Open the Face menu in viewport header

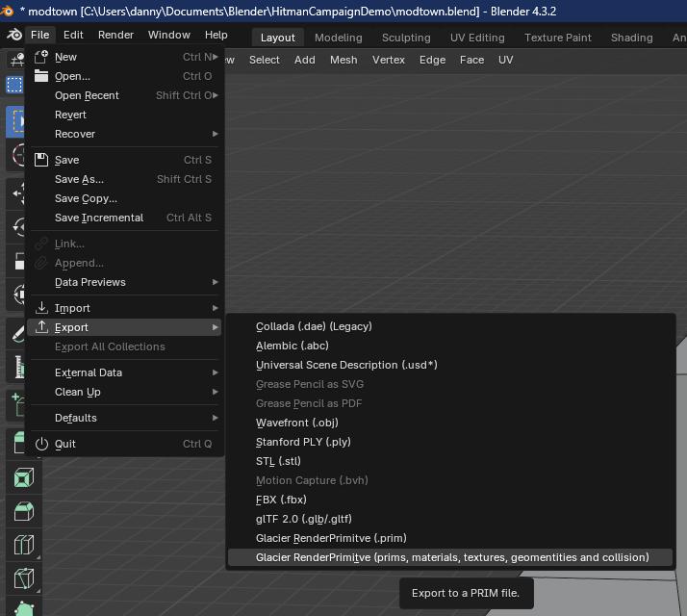point(471,60)
